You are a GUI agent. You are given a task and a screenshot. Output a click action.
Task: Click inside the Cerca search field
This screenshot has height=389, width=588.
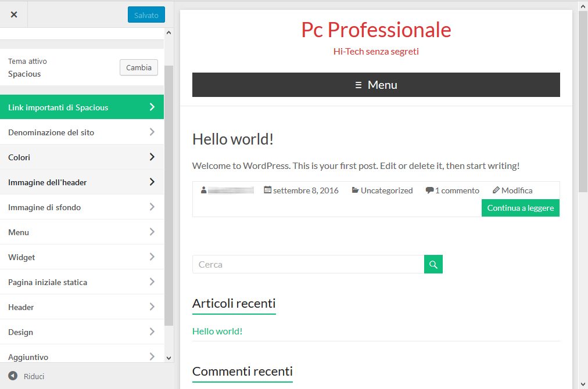tap(308, 264)
